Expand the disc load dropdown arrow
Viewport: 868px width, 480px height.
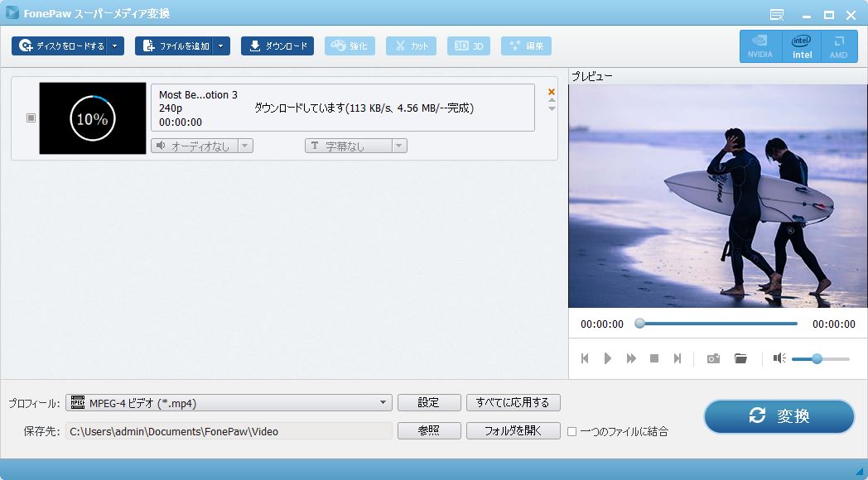pos(115,46)
